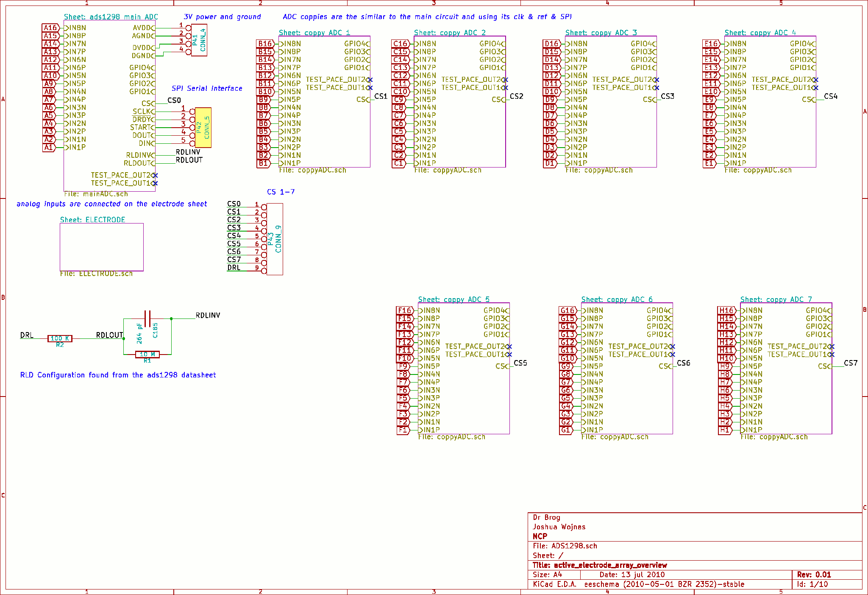Click the P43 CONN_9 chip-select connector
The width and height of the screenshot is (868, 595).
pos(275,239)
